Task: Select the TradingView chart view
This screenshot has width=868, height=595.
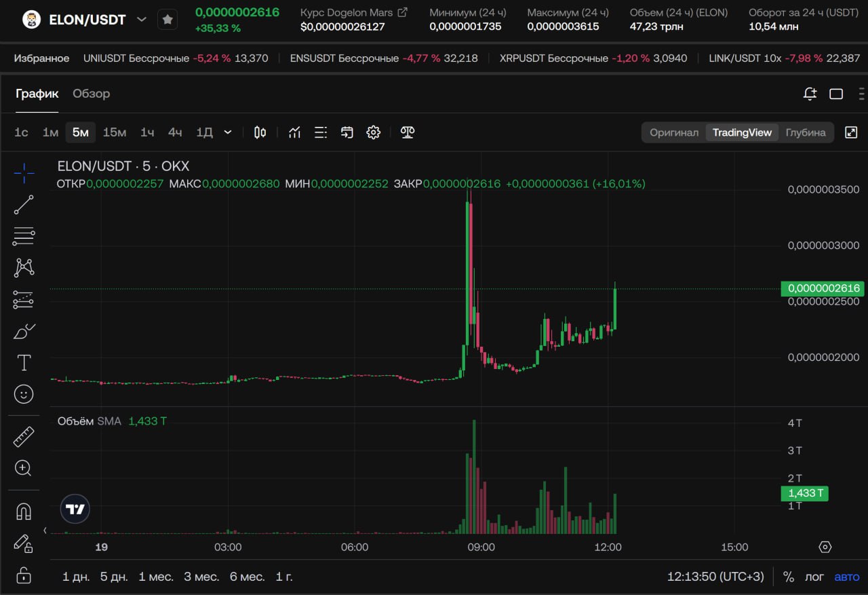Action: pos(742,132)
